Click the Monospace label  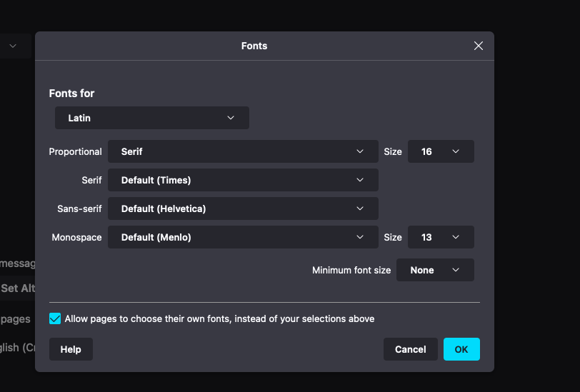pyautogui.click(x=77, y=237)
